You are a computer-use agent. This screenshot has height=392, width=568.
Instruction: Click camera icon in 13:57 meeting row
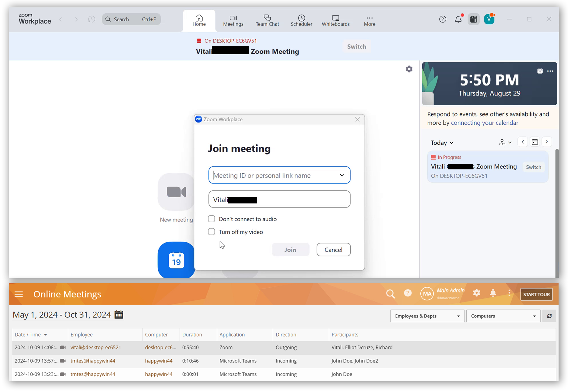[63, 361]
